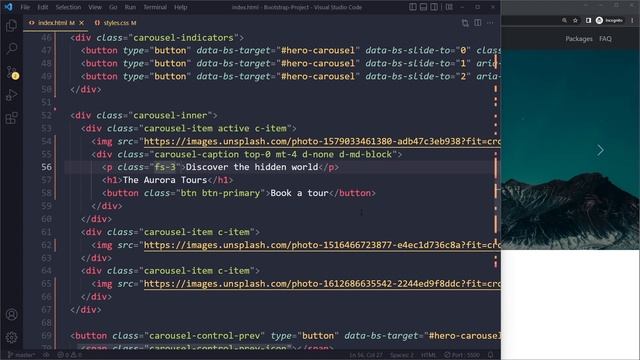Click 'Discover the hidden world' text
The image size is (640, 360).
252,167
